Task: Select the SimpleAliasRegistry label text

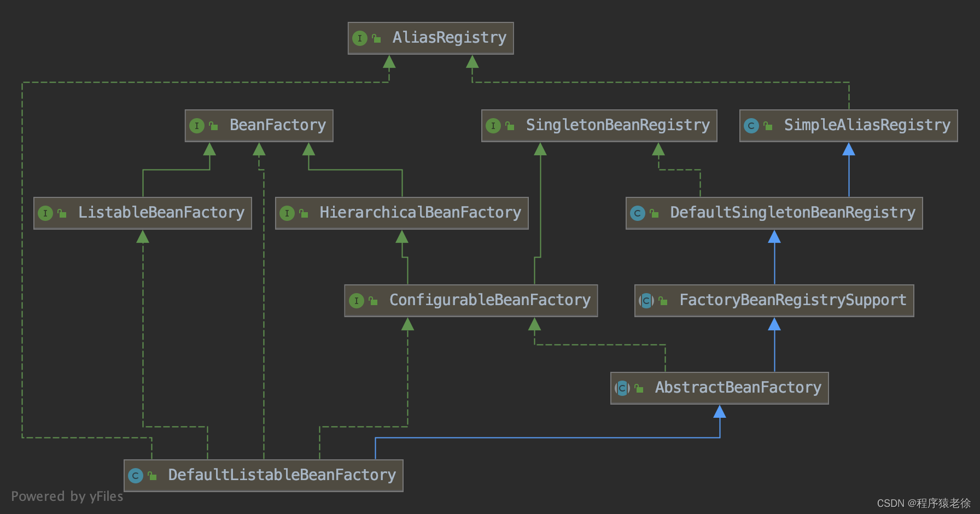Action: point(867,125)
